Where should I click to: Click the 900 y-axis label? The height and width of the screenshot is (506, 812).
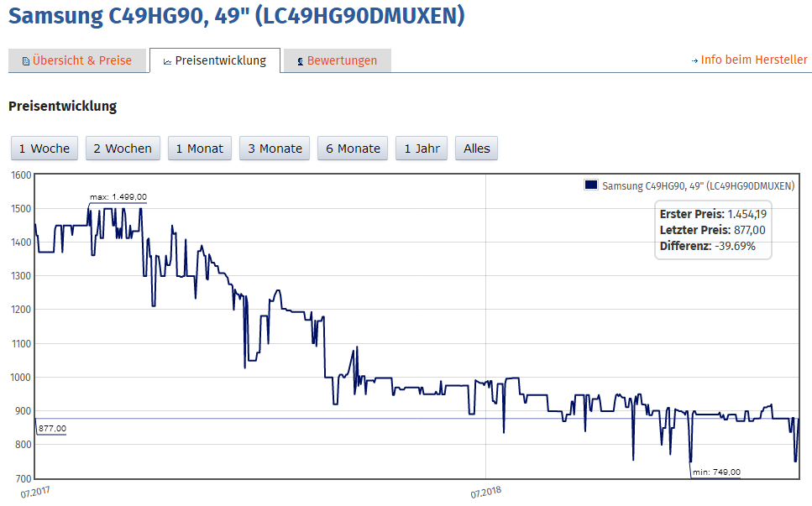tap(24, 411)
